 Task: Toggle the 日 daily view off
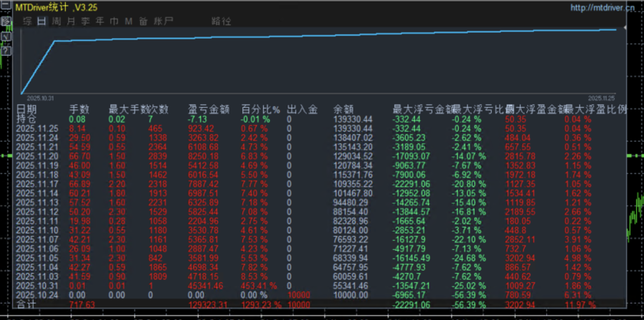[x=41, y=21]
